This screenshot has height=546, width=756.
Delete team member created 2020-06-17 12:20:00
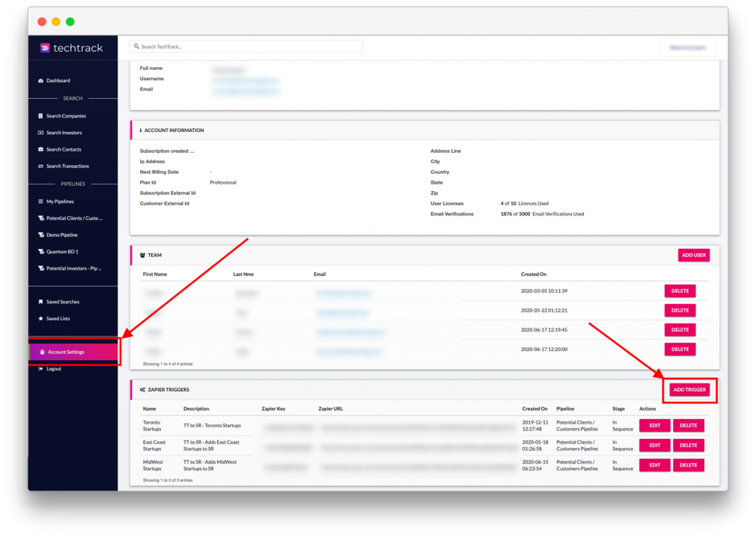(680, 350)
